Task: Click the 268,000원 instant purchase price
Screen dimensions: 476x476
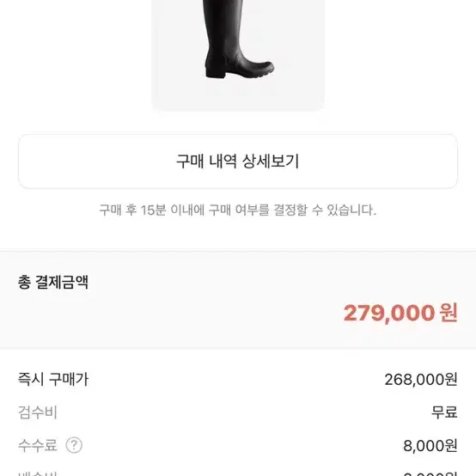Action: [x=421, y=380]
